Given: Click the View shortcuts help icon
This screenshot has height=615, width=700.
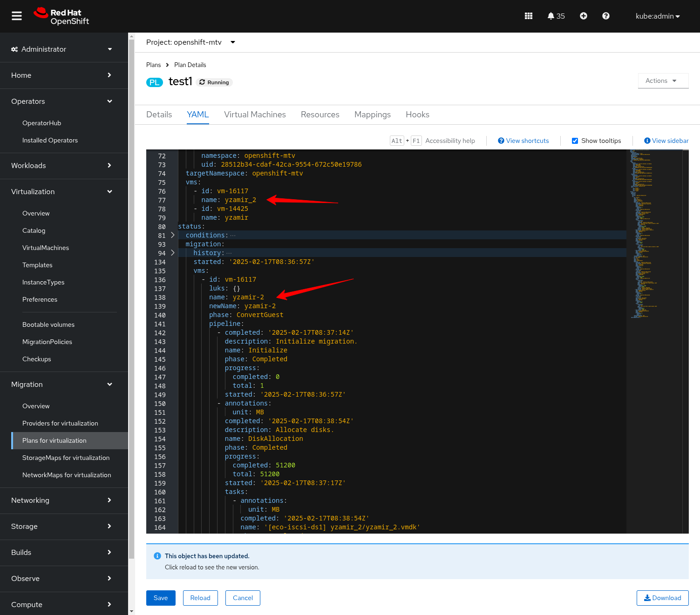Looking at the screenshot, I should (x=501, y=141).
